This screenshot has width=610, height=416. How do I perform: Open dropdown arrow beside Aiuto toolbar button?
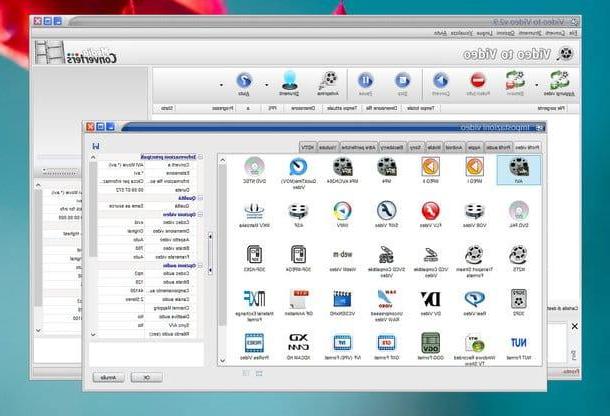pos(221,84)
